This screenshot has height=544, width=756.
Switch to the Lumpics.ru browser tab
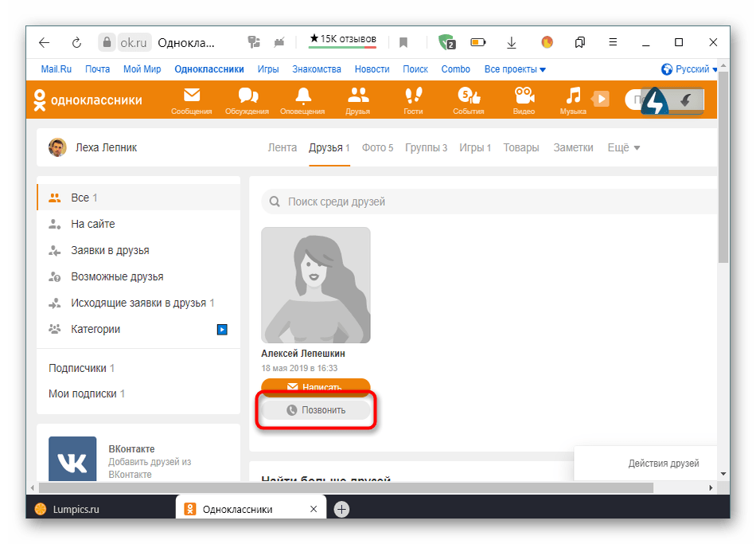[77, 510]
